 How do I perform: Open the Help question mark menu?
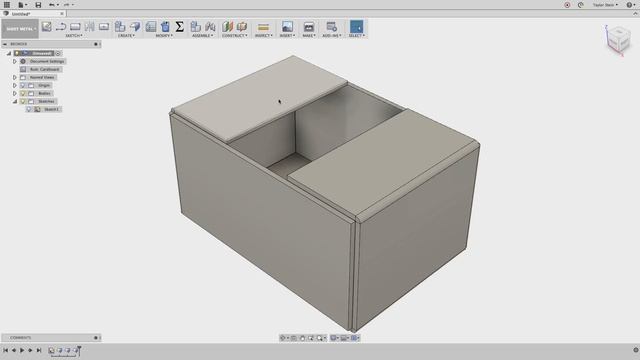(631, 5)
